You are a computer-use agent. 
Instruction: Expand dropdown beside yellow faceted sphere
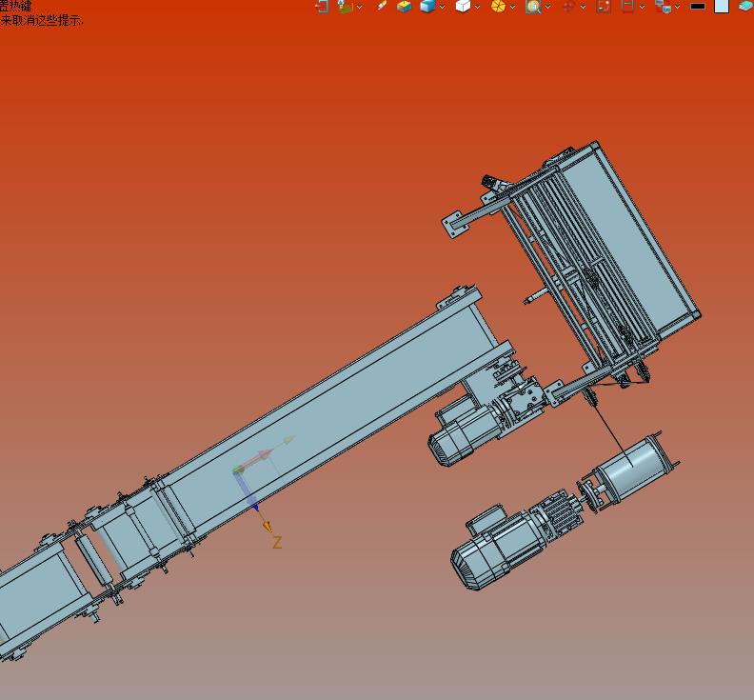[x=512, y=7]
